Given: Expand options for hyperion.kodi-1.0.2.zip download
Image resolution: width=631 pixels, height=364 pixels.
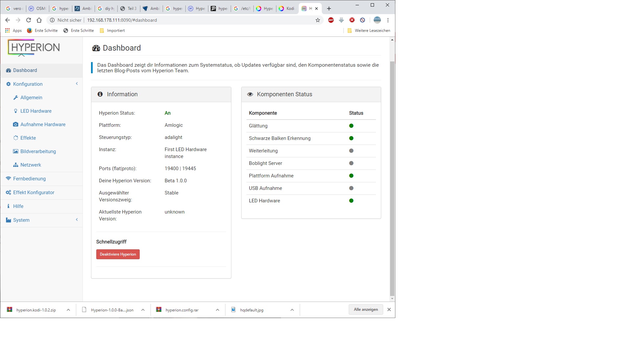Looking at the screenshot, I should (68, 310).
